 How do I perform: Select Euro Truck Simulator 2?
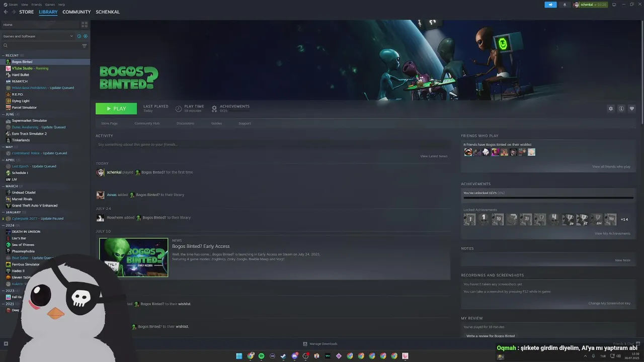pyautogui.click(x=45, y=134)
